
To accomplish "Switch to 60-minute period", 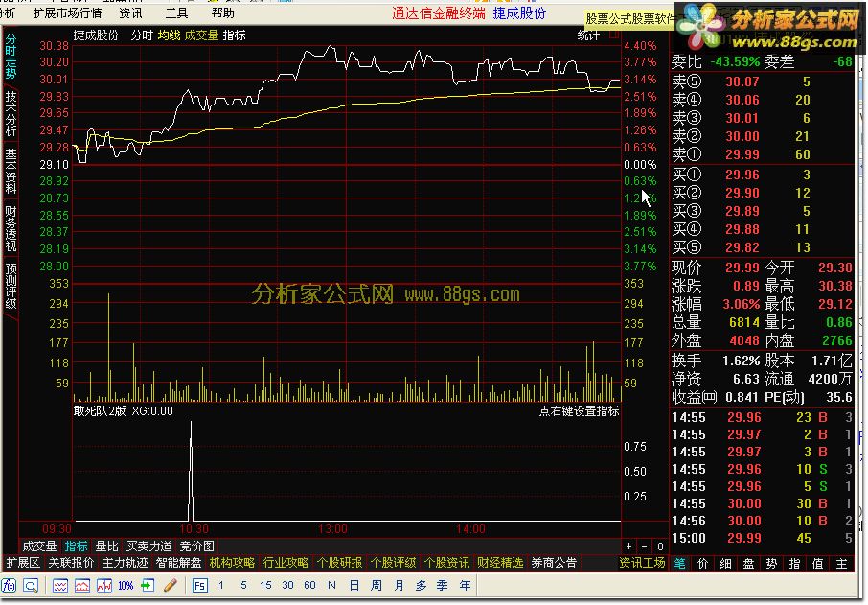I will click(x=310, y=585).
